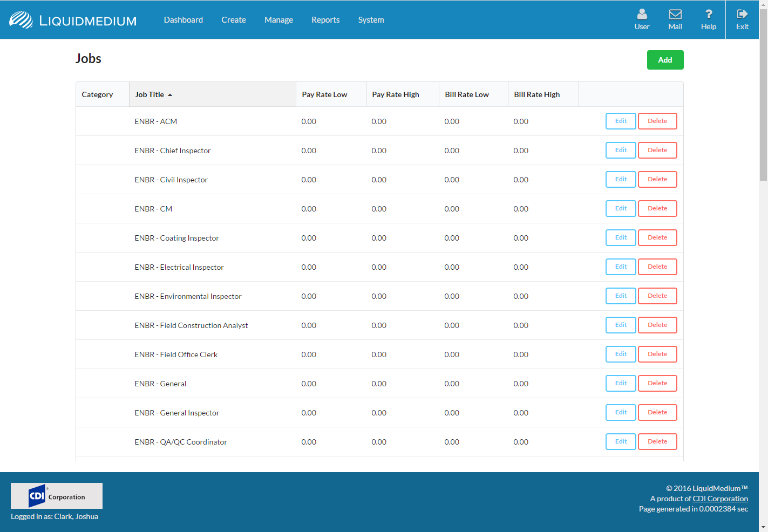Delete the ENBR - Chief Inspector job
This screenshot has width=768, height=532.
click(657, 151)
